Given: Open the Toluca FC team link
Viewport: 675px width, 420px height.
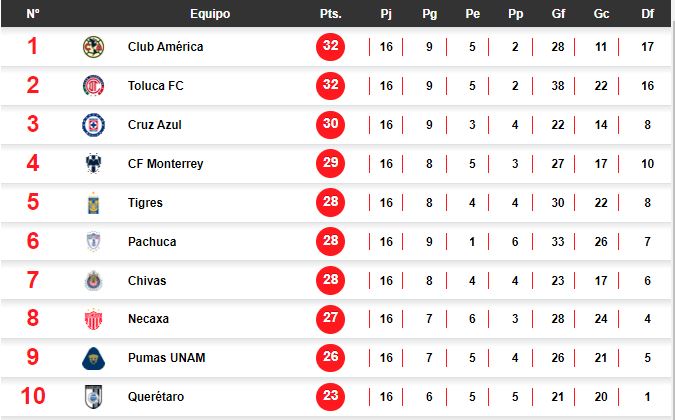Looking at the screenshot, I should (x=156, y=86).
